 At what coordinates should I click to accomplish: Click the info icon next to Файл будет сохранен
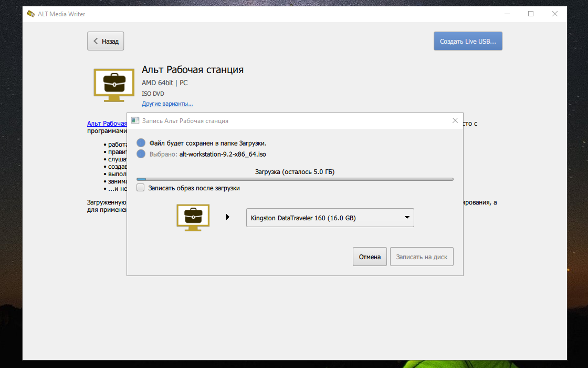pos(141,142)
